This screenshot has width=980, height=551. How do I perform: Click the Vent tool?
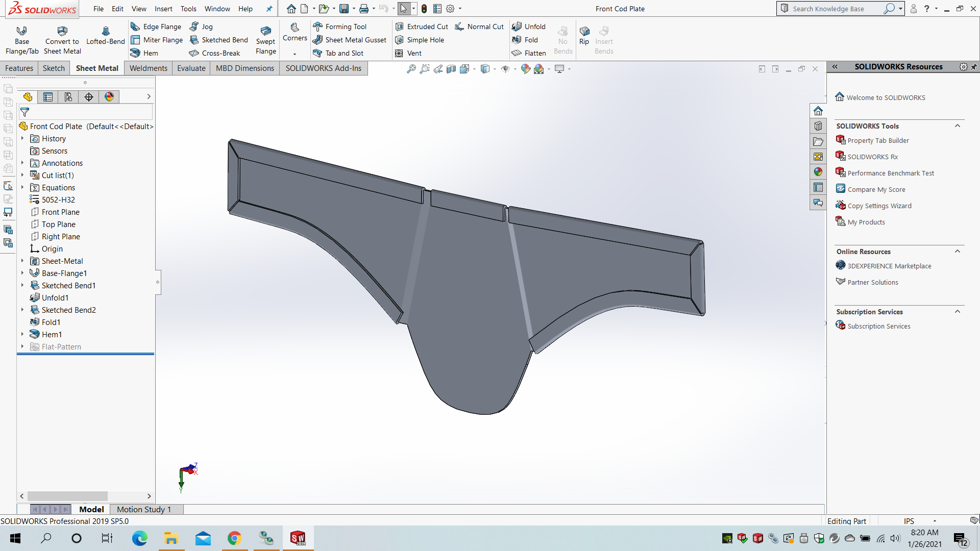408,53
